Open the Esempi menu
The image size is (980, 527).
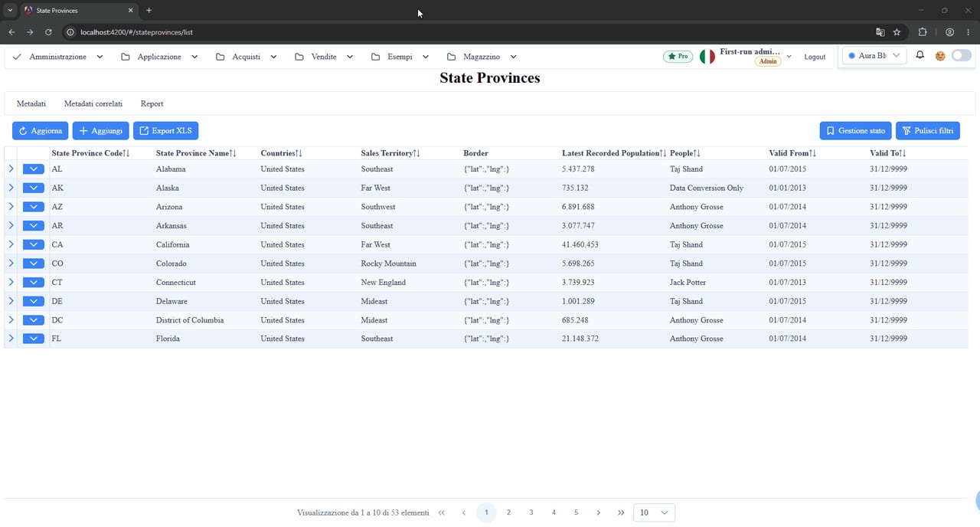click(x=400, y=57)
